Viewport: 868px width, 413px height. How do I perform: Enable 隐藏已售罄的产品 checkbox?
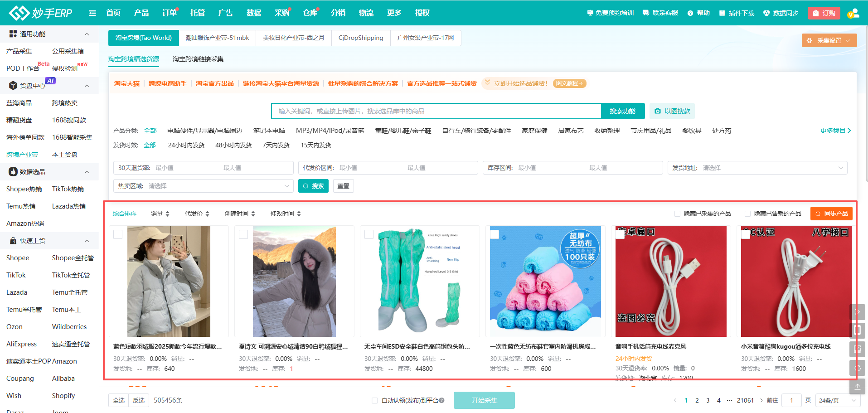pyautogui.click(x=747, y=214)
